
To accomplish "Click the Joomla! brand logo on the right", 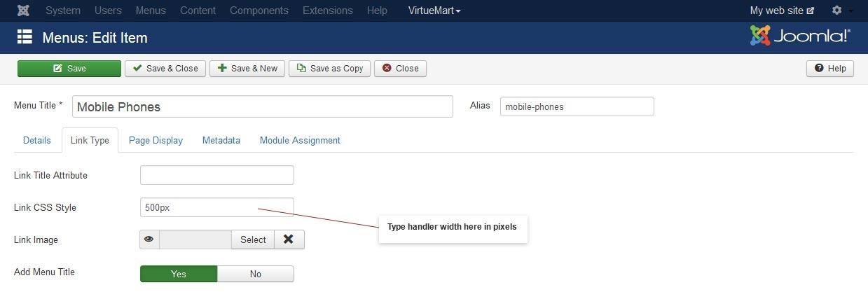I will pyautogui.click(x=800, y=36).
